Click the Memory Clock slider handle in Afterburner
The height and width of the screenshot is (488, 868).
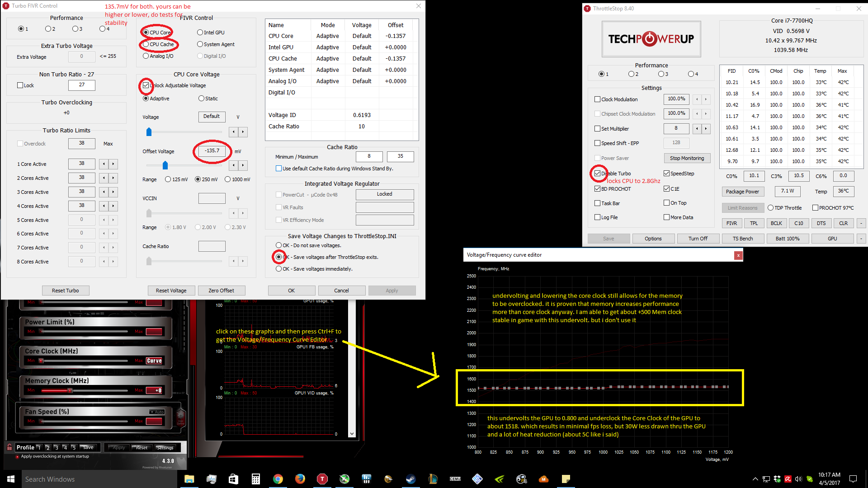(x=70, y=390)
